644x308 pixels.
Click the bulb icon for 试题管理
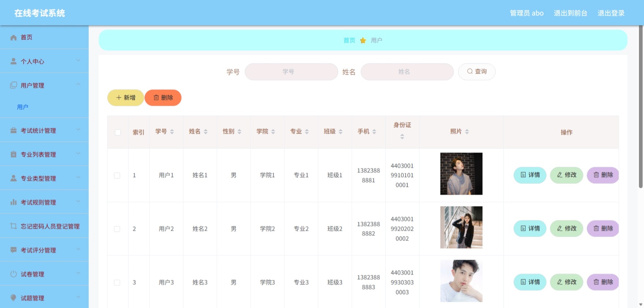tap(14, 298)
